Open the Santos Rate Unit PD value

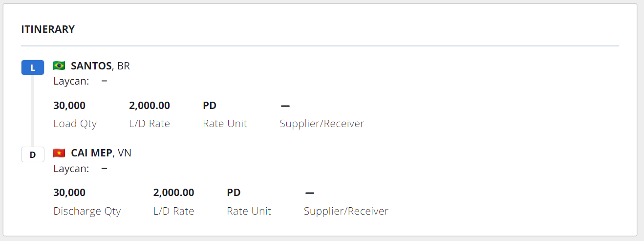coord(210,106)
